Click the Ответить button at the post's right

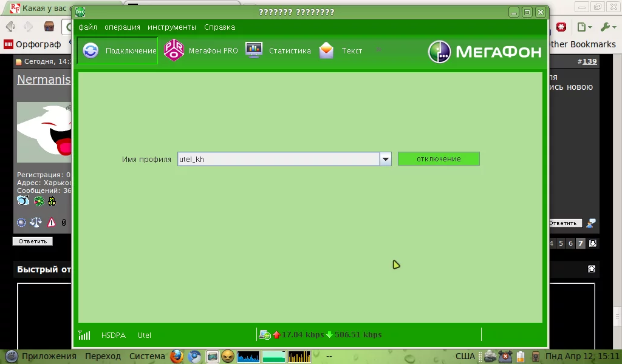coord(566,223)
